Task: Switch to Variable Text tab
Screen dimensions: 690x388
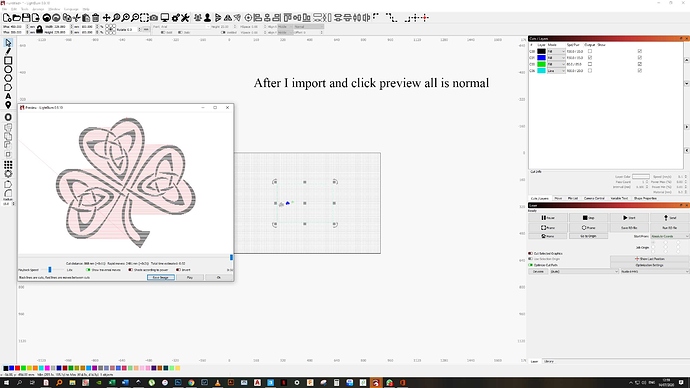Action: tap(619, 198)
